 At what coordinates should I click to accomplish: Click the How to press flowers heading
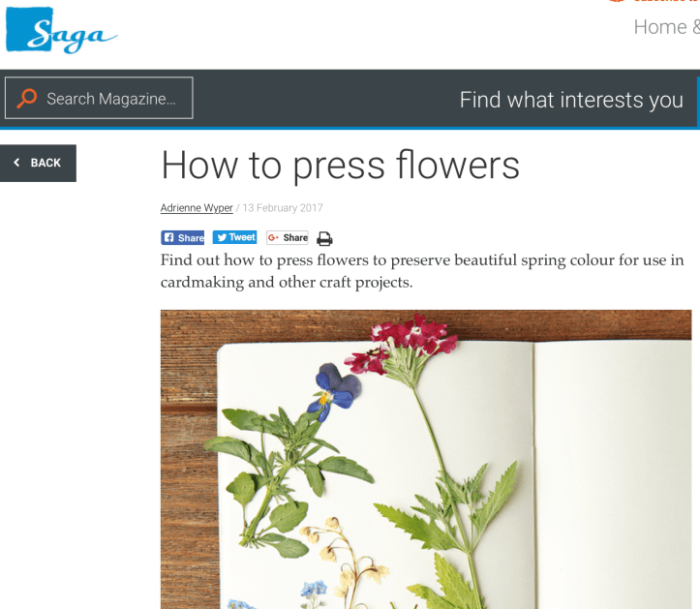340,166
